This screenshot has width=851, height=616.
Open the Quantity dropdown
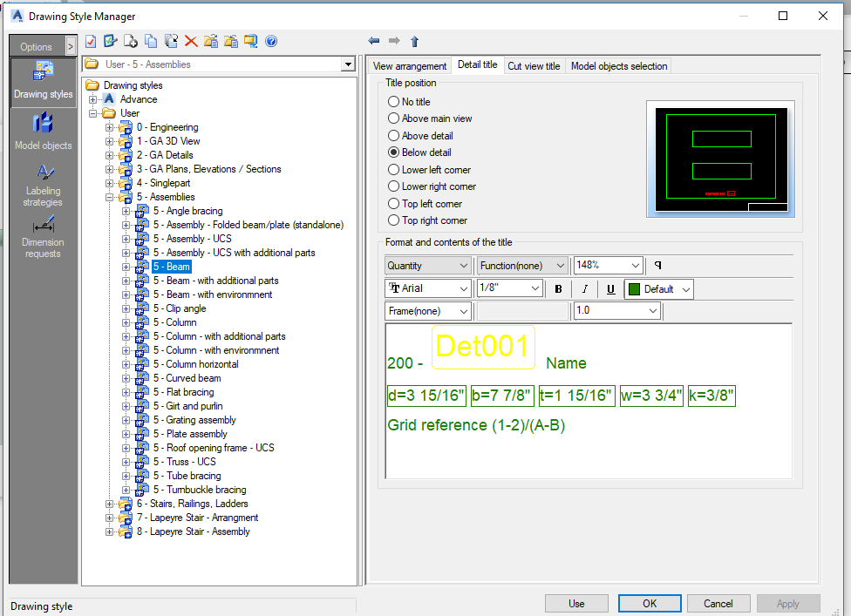pos(427,265)
